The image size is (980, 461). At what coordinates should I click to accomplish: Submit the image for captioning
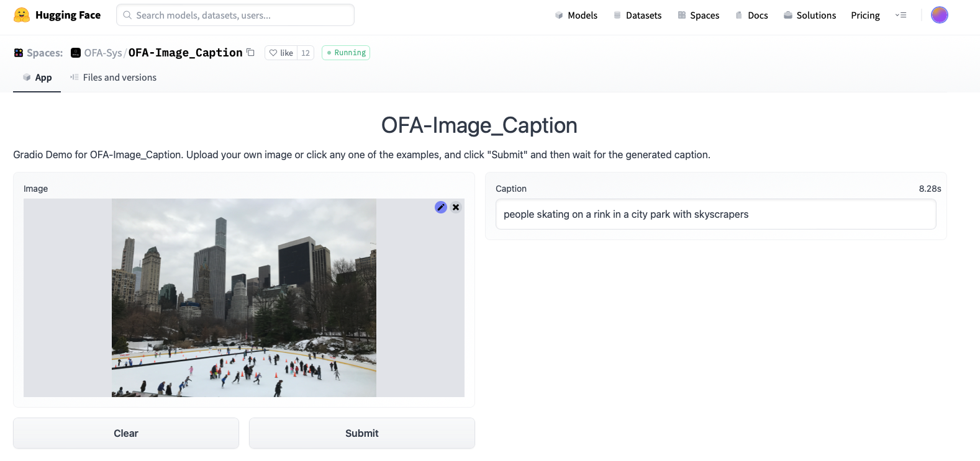(x=362, y=433)
